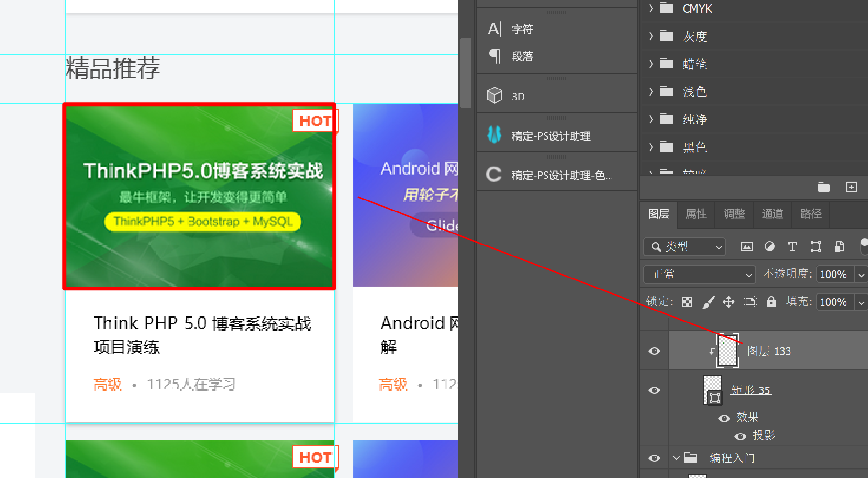Toggle visibility of 编程入门 group

(654, 458)
